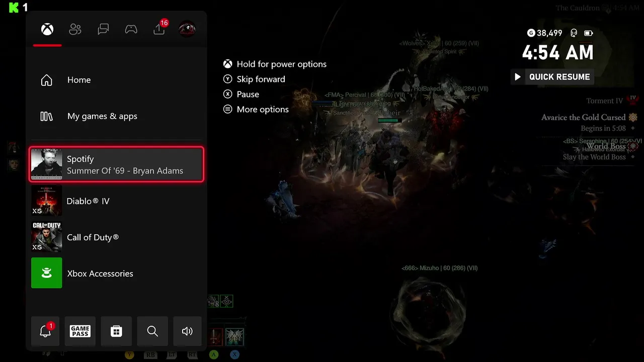Select Spotify Summer Of '69 tile
The width and height of the screenshot is (644, 362).
pyautogui.click(x=116, y=164)
